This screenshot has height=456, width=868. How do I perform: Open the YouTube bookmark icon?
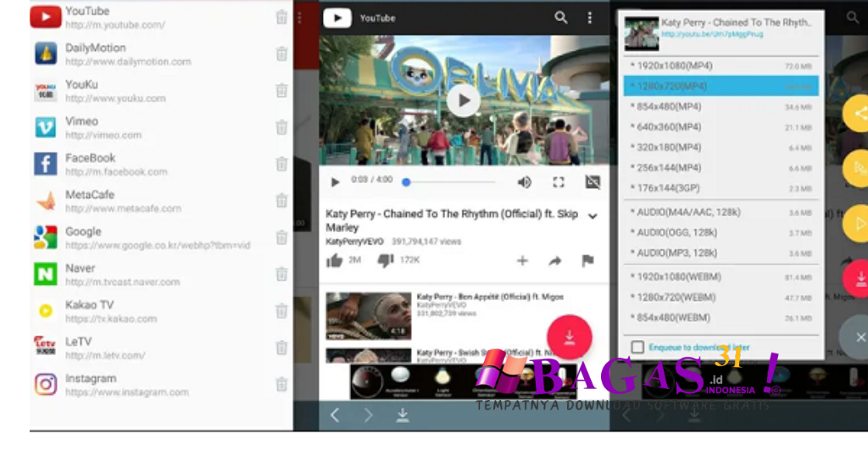[x=46, y=17]
